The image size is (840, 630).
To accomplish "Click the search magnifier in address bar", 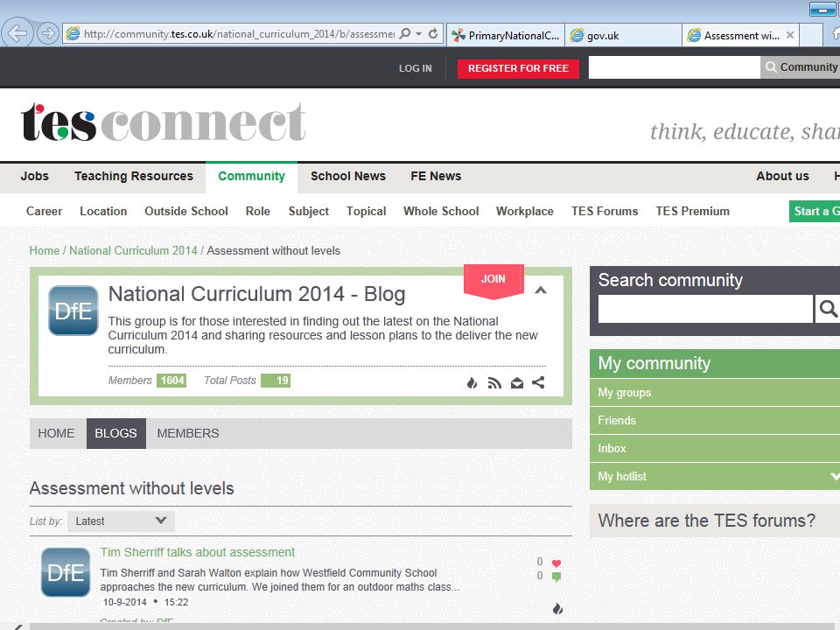I will click(405, 34).
